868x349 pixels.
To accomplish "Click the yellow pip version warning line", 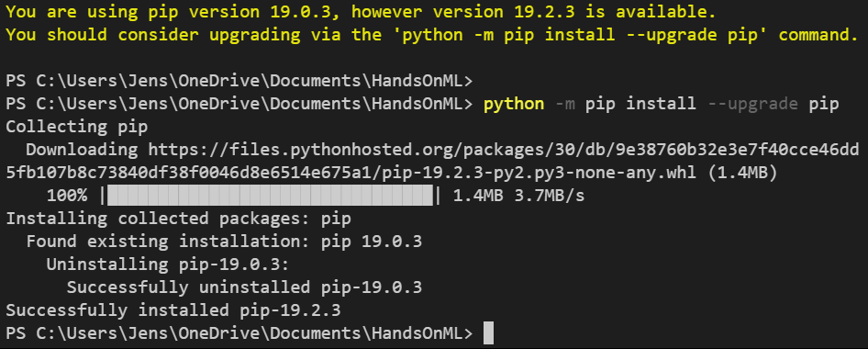I will pos(361,11).
